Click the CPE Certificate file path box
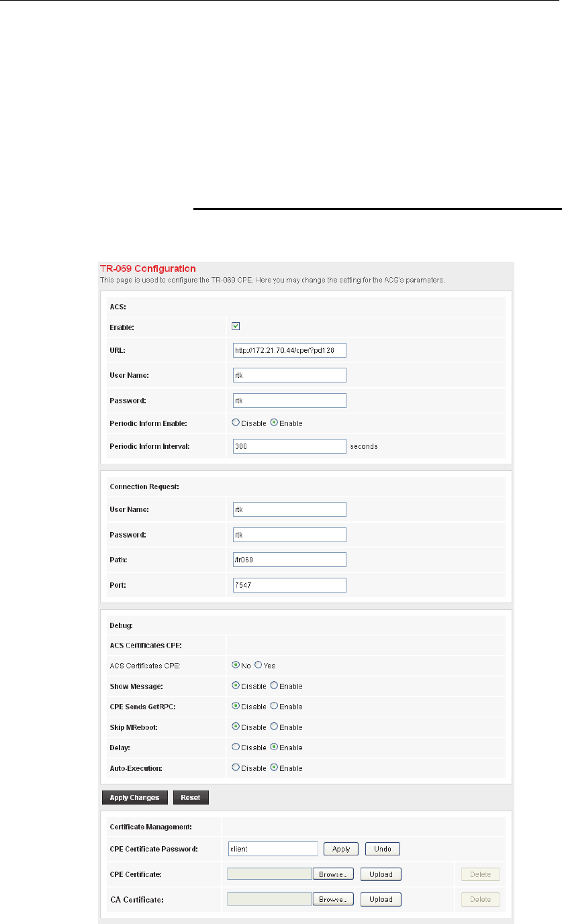 (x=270, y=874)
